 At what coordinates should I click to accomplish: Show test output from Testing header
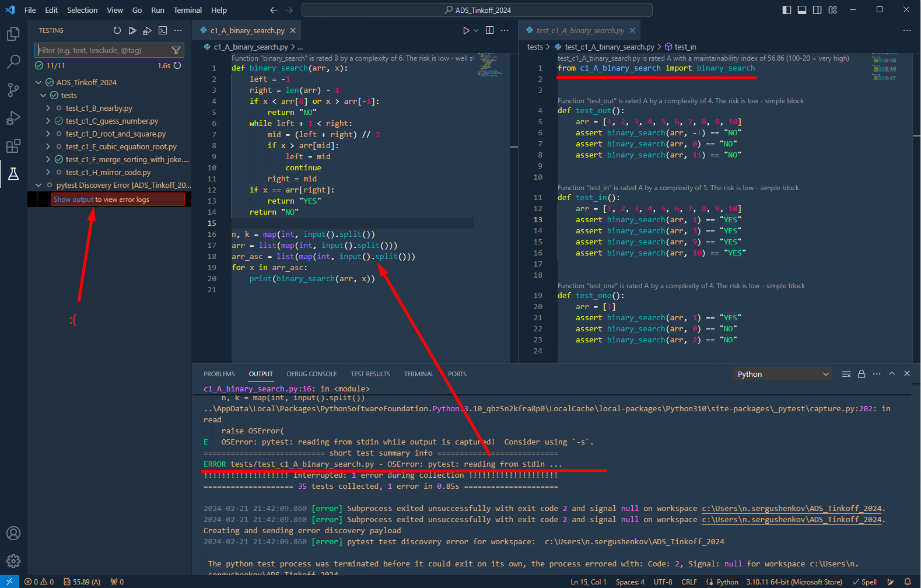[163, 30]
